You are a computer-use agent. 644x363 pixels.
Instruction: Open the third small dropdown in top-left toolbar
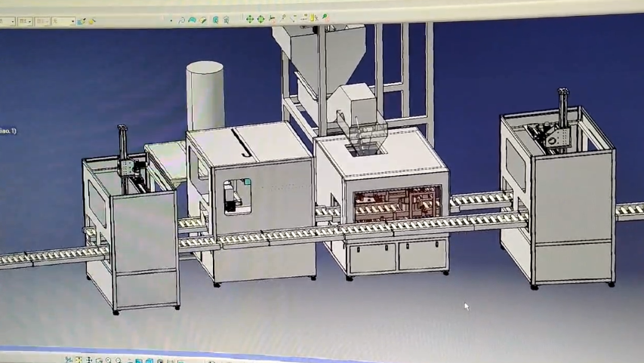[x=42, y=22]
